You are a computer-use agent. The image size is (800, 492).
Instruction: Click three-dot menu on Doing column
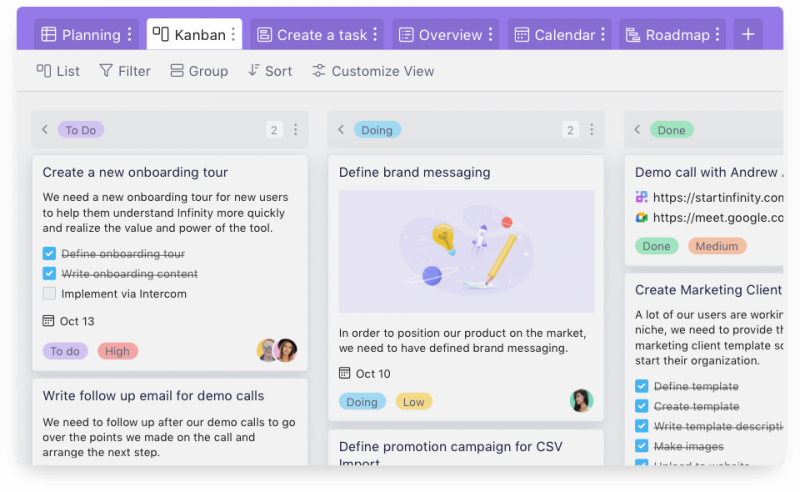pyautogui.click(x=591, y=130)
